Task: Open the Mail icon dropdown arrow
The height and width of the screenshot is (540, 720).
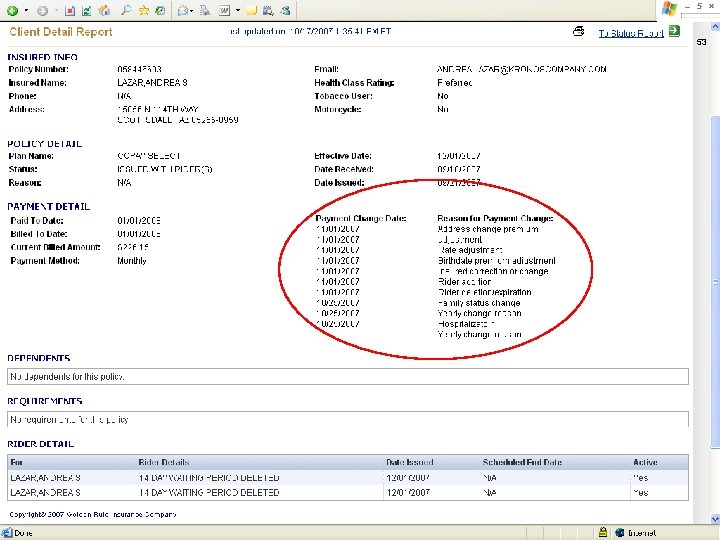Action: pyautogui.click(x=191, y=11)
